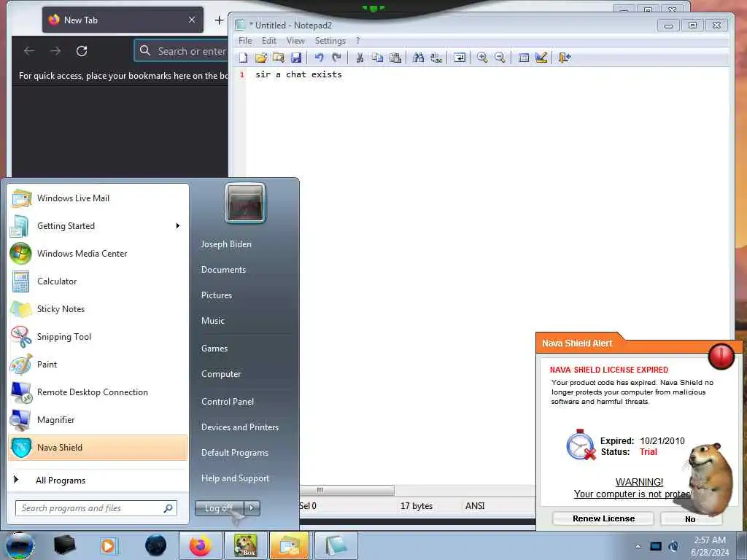Open the File menu in Notepad2
The height and width of the screenshot is (560, 747).
pyautogui.click(x=245, y=41)
